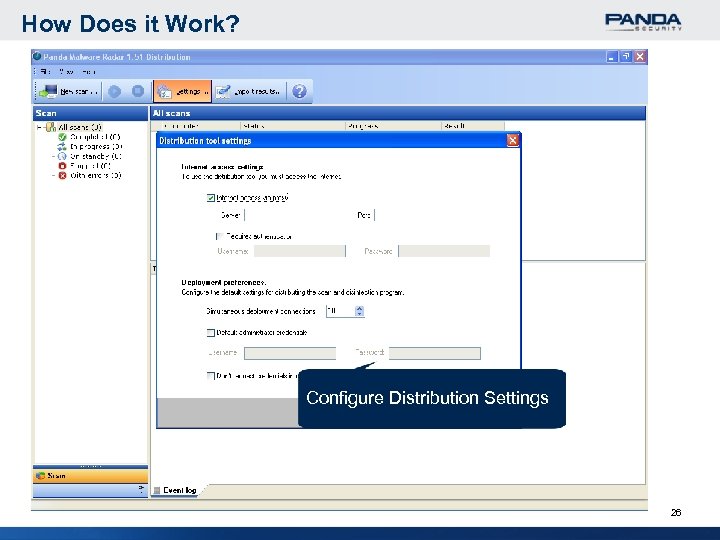720x540 pixels.
Task: Restore down the Panda Malware Radar window
Action: (626, 56)
